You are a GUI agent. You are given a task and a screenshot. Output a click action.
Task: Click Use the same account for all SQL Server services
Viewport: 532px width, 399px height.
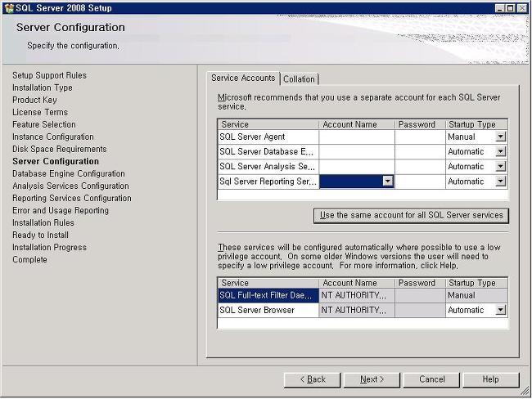(x=411, y=215)
